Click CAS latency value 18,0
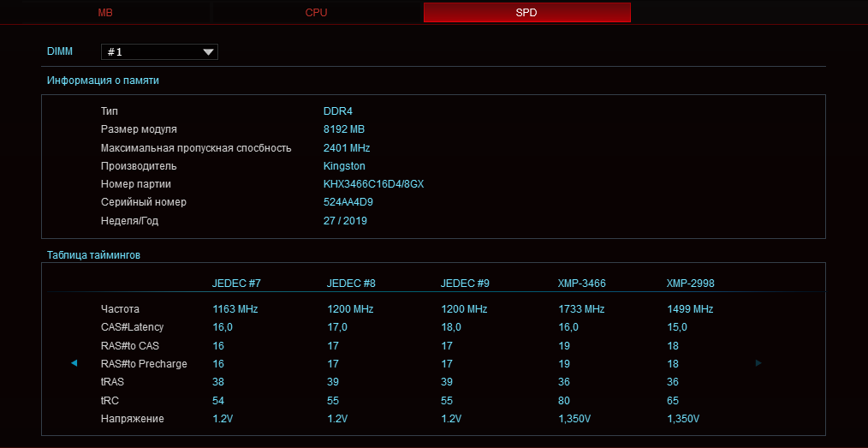This screenshot has width=868, height=448. [450, 327]
